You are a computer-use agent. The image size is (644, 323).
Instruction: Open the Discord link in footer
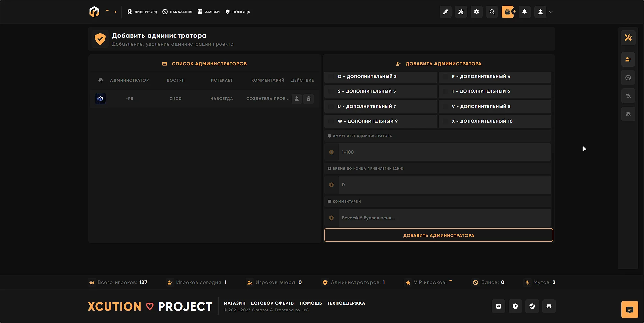point(549,306)
